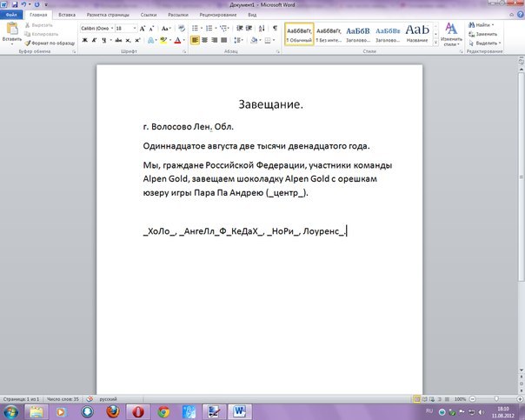
Task: Toggle underline formatting (Ч)
Action: point(103,40)
